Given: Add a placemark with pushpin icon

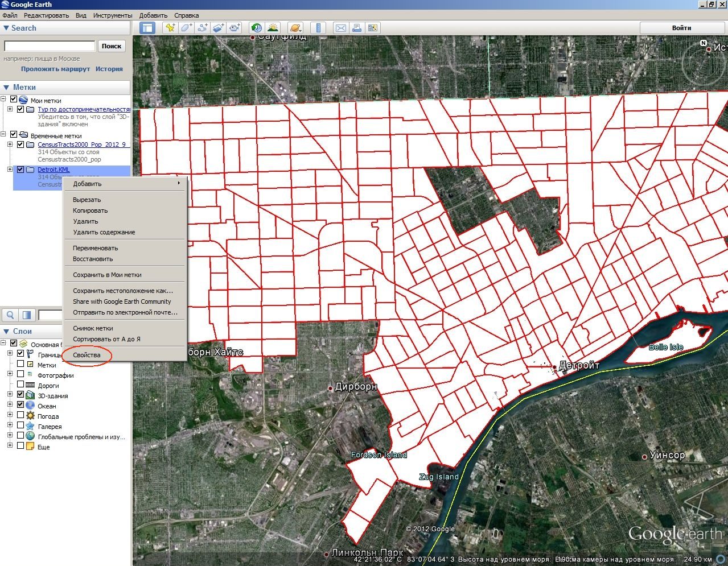Looking at the screenshot, I should point(170,28).
